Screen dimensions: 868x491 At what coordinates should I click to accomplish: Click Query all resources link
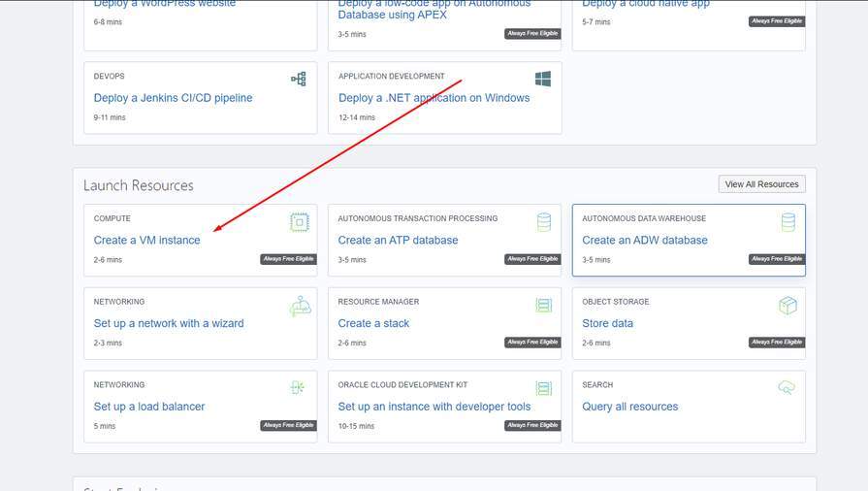(x=629, y=407)
